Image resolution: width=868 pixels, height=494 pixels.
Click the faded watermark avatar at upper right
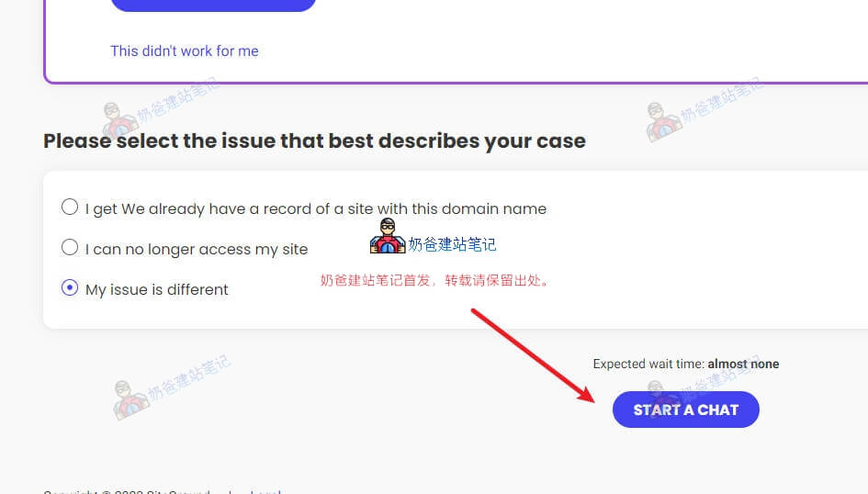[662, 121]
